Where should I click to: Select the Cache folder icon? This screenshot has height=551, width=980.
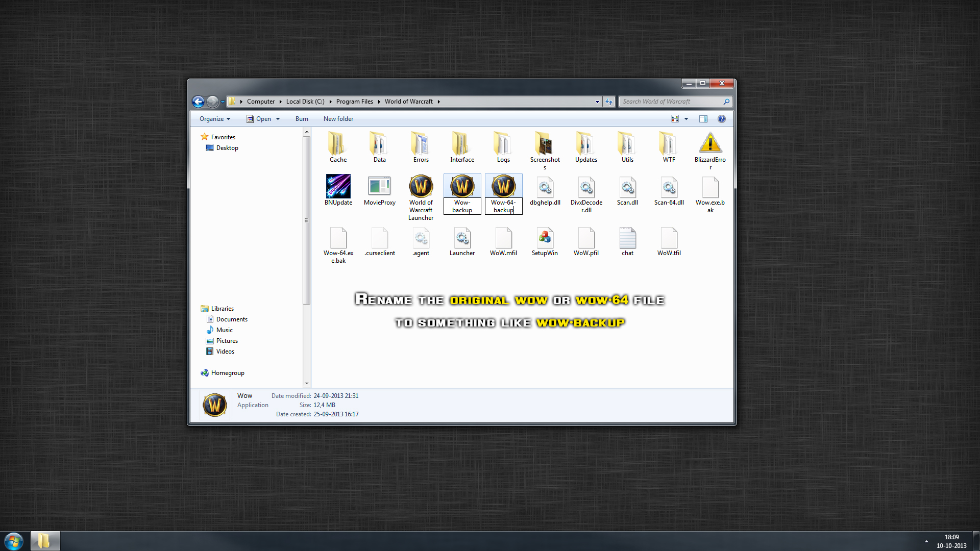(x=338, y=143)
